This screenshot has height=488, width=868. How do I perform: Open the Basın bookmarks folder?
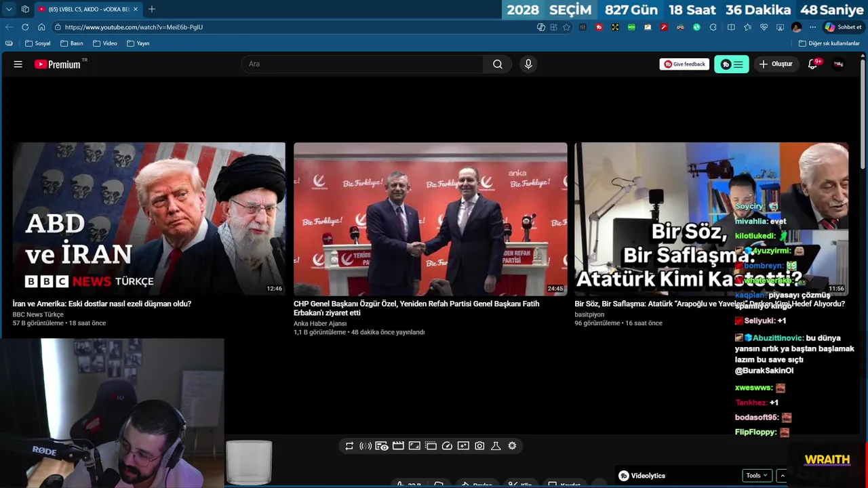click(x=72, y=43)
